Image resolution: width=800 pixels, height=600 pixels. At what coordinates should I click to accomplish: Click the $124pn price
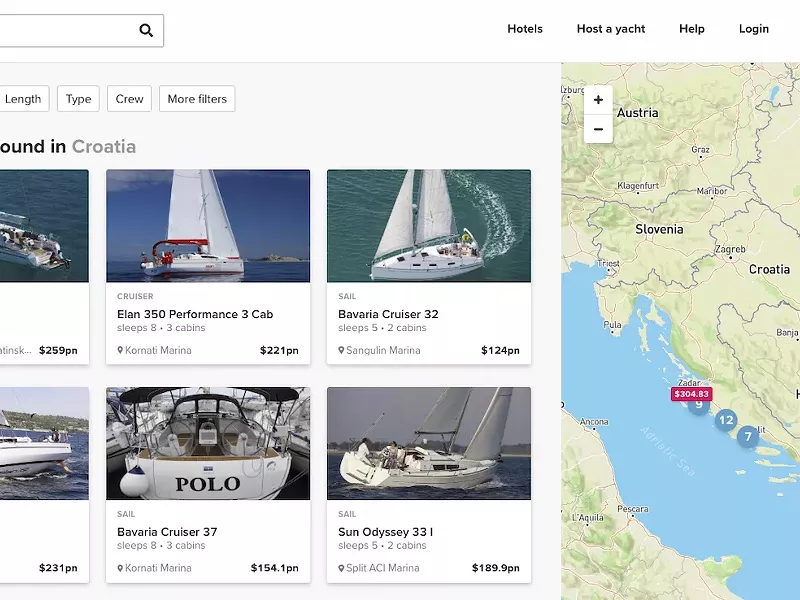pos(500,351)
